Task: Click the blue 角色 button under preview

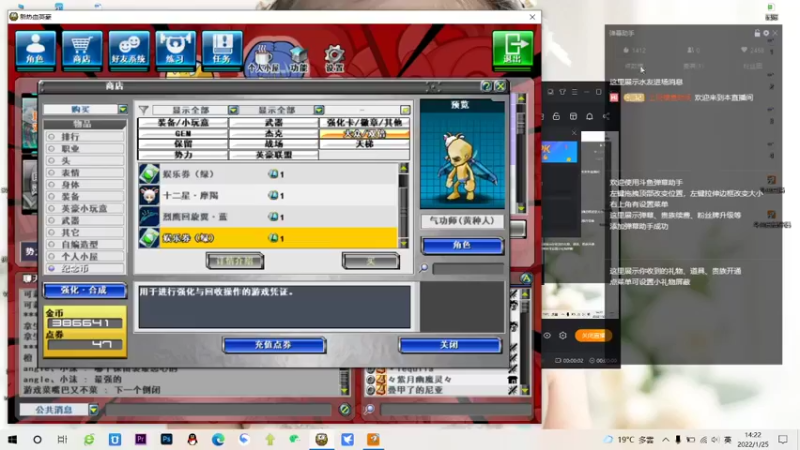Action: click(462, 245)
